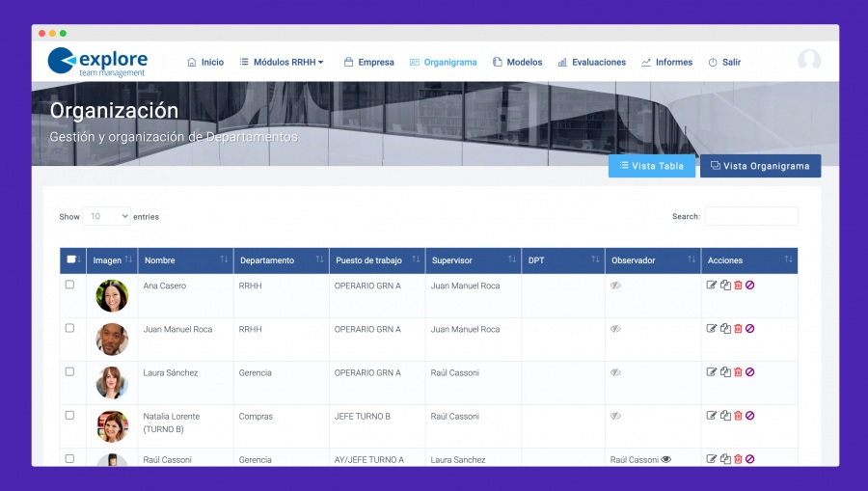The width and height of the screenshot is (868, 491).
Task: Open the Show entries dropdown
Action: 106,216
